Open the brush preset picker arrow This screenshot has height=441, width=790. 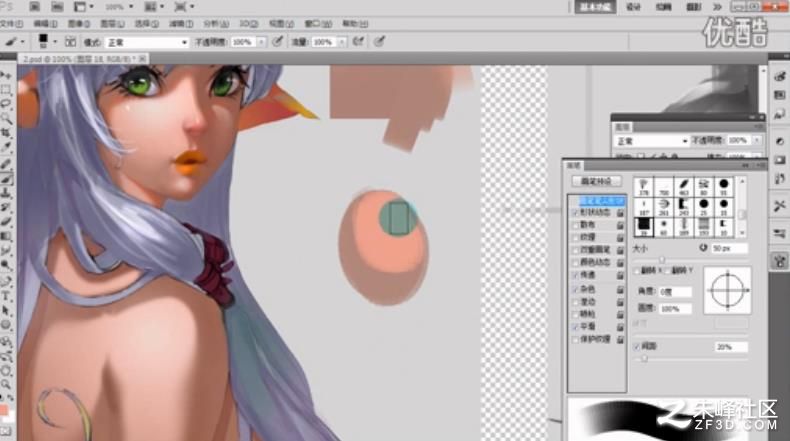pyautogui.click(x=55, y=42)
